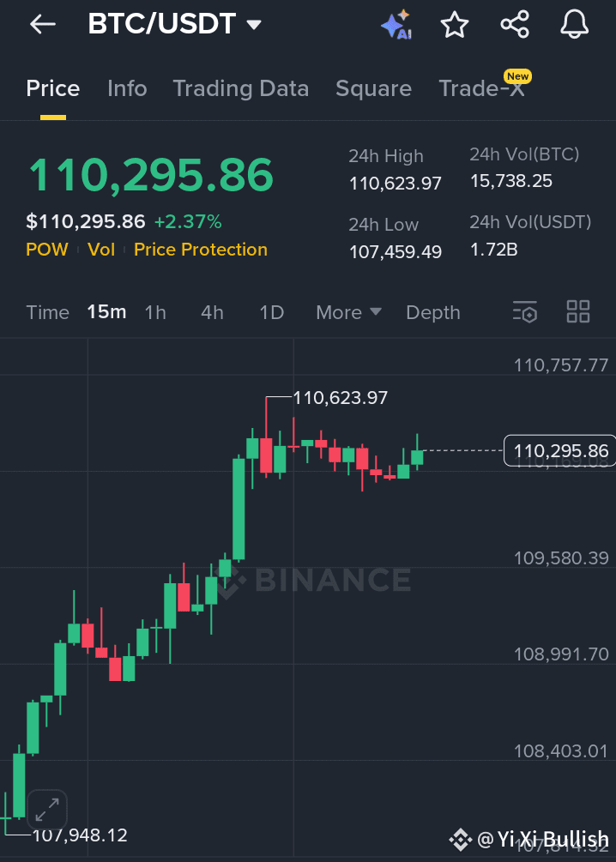Viewport: 616px width, 862px height.
Task: Switch the chart to 1h interval
Action: [x=155, y=312]
